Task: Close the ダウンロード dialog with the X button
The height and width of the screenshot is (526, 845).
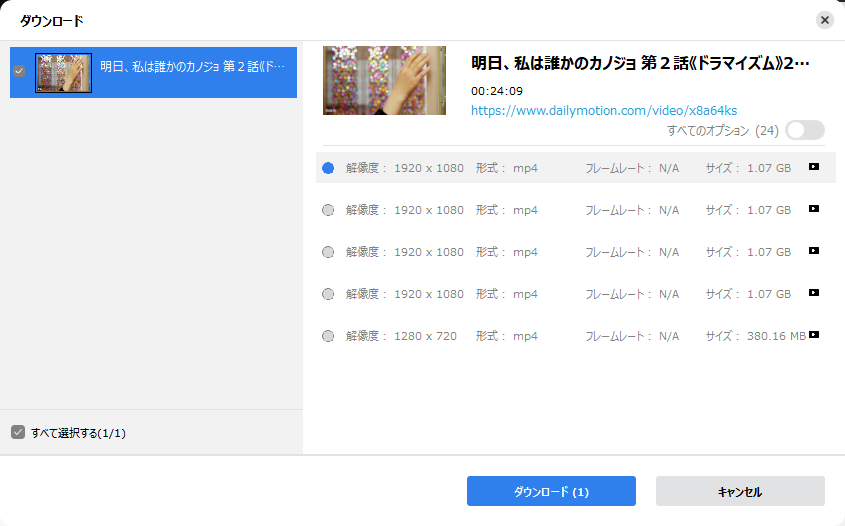Action: coord(825,20)
